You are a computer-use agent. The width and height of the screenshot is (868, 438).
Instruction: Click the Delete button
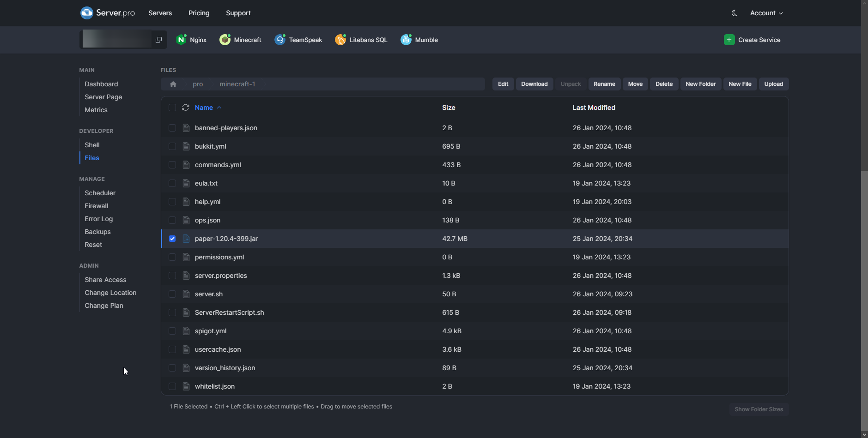[x=664, y=84]
